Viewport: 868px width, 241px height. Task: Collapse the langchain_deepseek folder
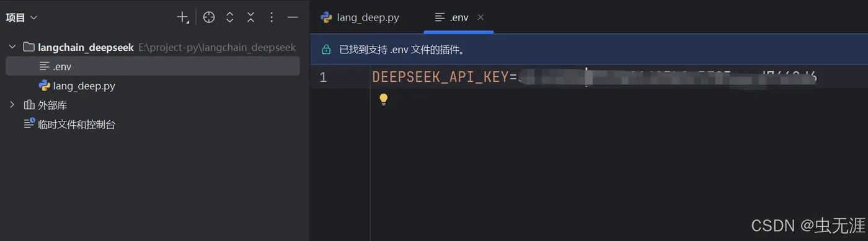[x=12, y=47]
